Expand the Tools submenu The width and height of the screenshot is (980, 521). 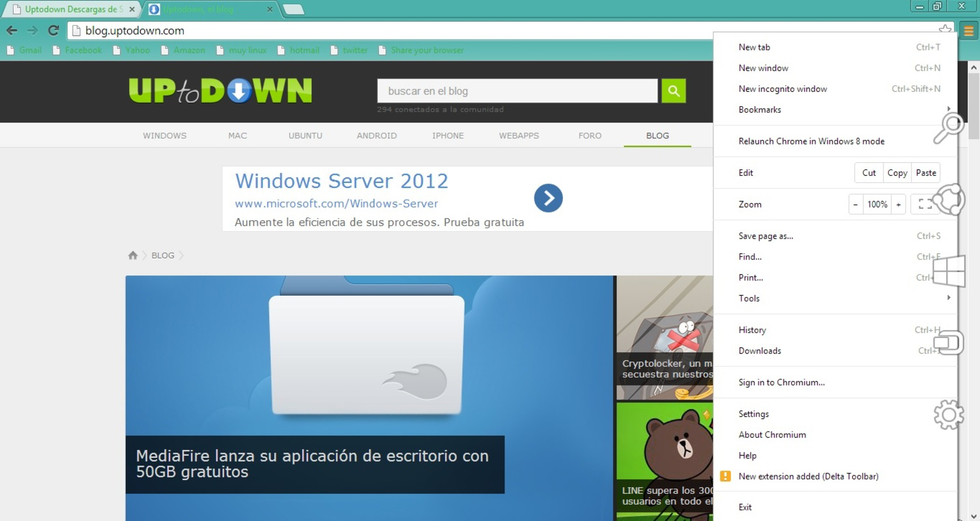point(835,298)
